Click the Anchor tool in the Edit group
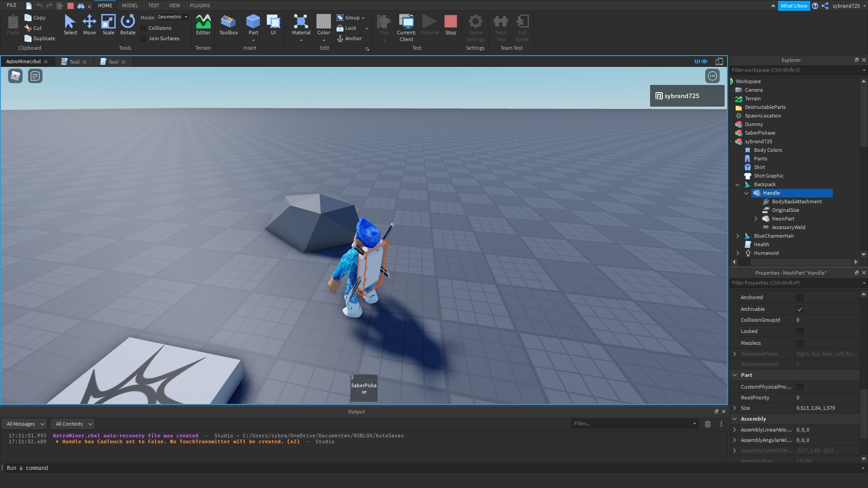This screenshot has height=488, width=868. [x=349, y=38]
